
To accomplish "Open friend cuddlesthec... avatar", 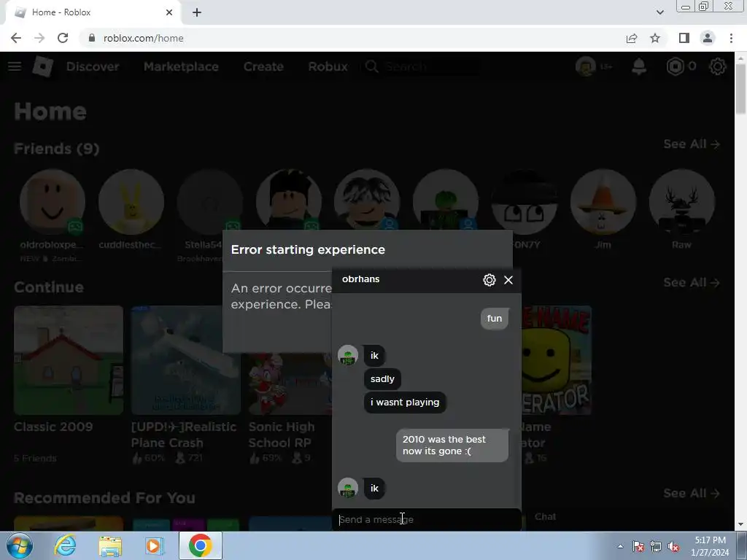I will (131, 202).
